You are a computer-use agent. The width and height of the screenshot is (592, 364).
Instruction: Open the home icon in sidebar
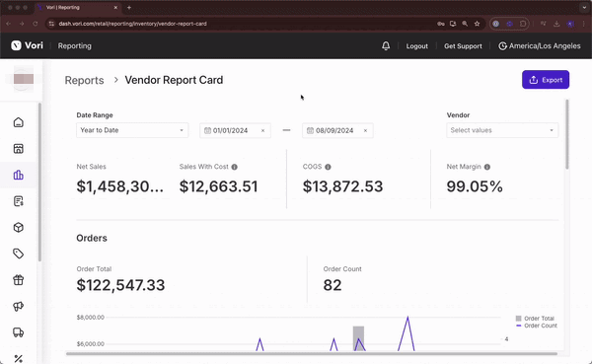18,122
